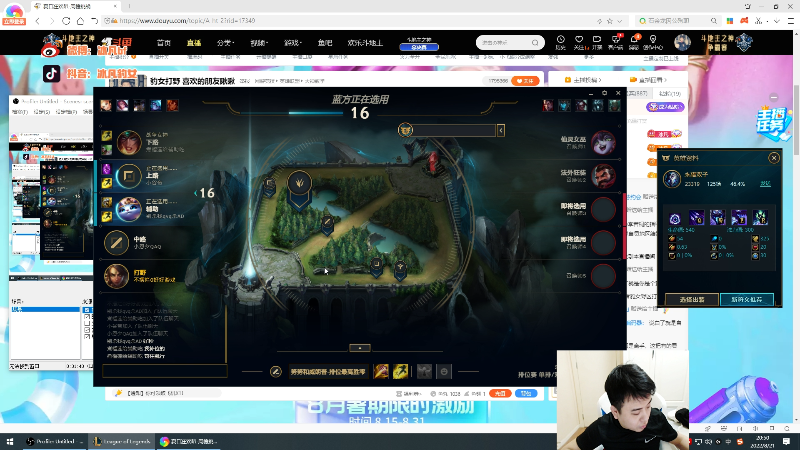Screen dimensions: 800x450
Task: Expand 游戏 nav dropdown
Action: [x=292, y=43]
